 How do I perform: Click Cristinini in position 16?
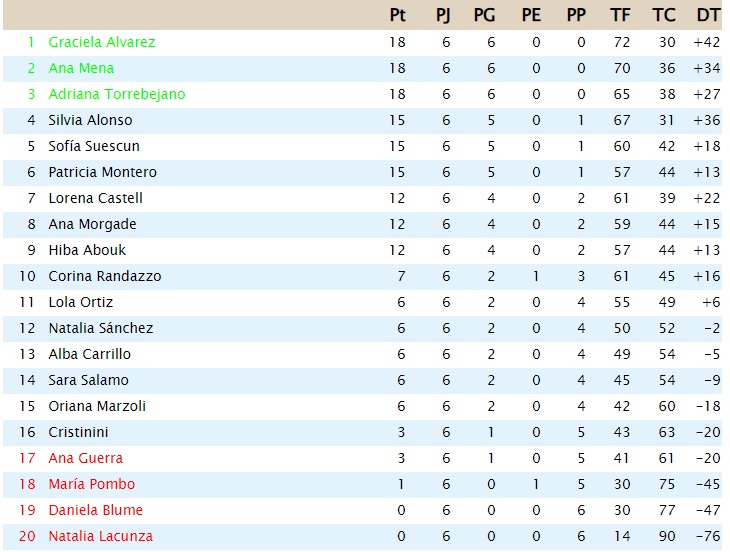78,432
